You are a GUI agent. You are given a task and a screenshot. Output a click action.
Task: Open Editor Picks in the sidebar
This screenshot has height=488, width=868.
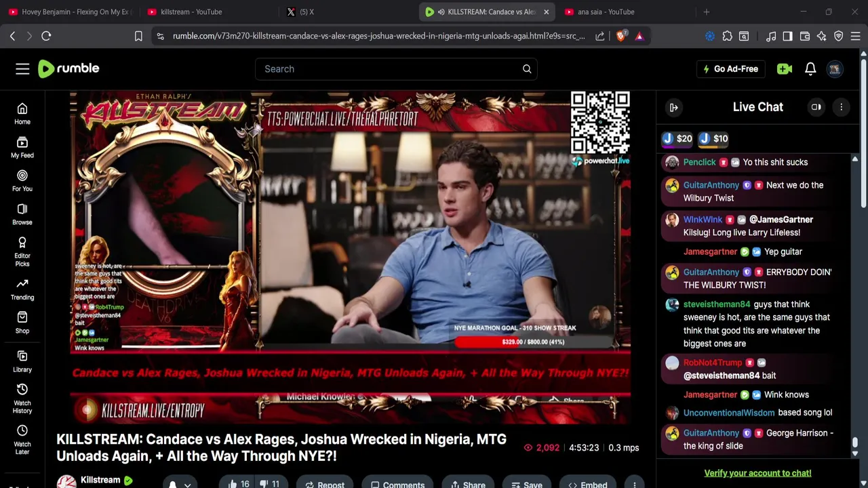[22, 251]
